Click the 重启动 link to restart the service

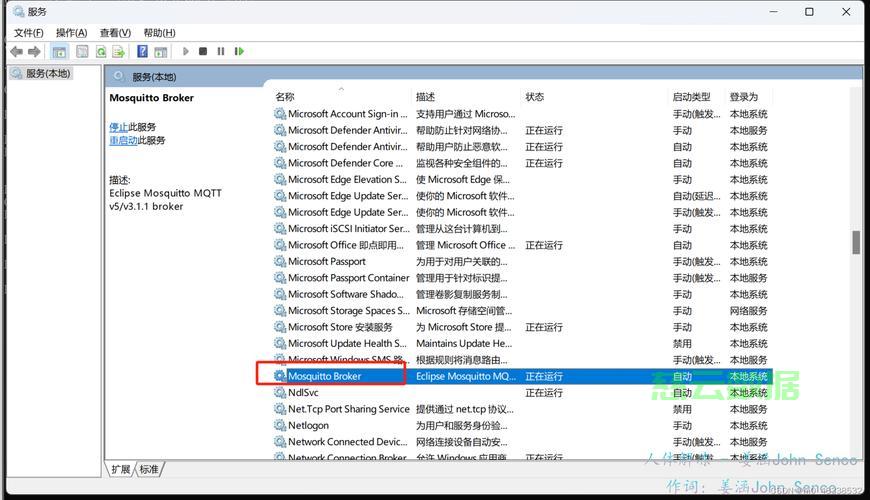coord(122,141)
